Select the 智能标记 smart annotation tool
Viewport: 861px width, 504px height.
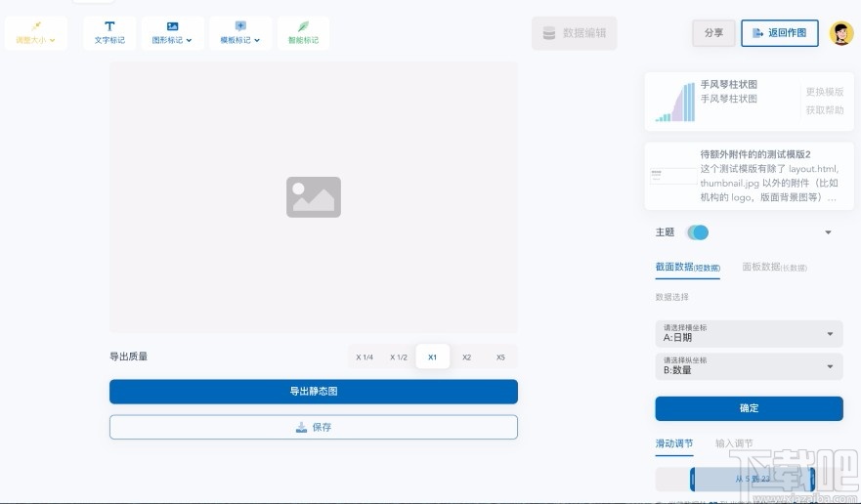pos(303,33)
